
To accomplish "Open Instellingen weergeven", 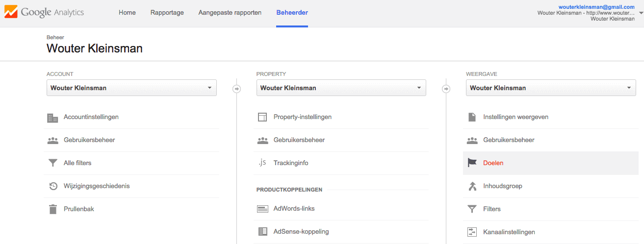I will coord(516,117).
